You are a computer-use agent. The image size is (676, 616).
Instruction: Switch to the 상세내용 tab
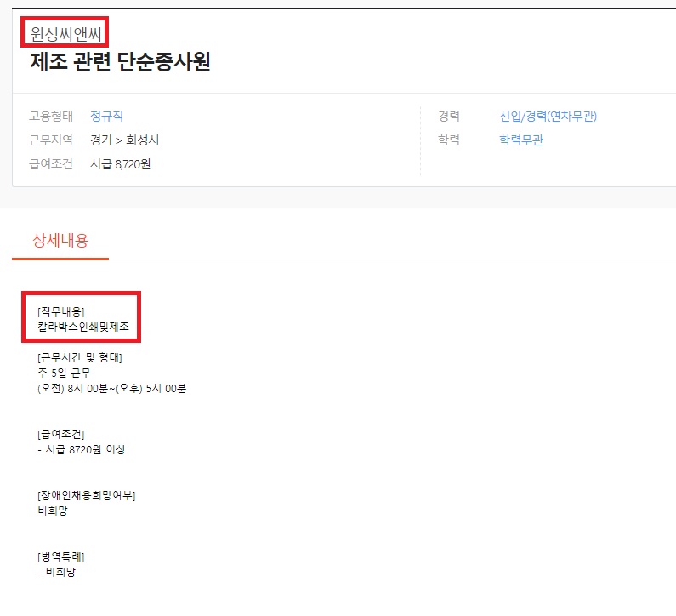click(x=60, y=240)
